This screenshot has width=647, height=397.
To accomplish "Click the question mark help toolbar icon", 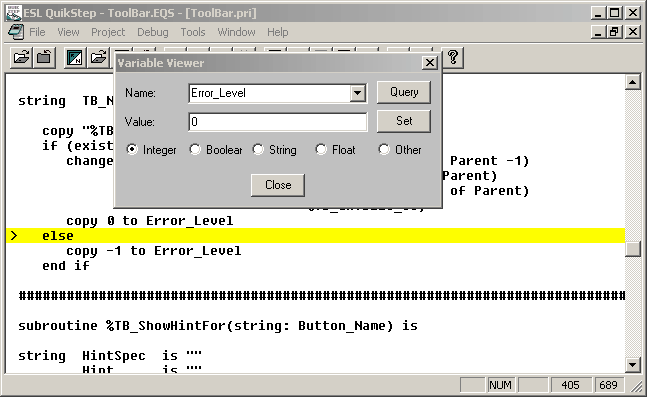I will pos(453,57).
